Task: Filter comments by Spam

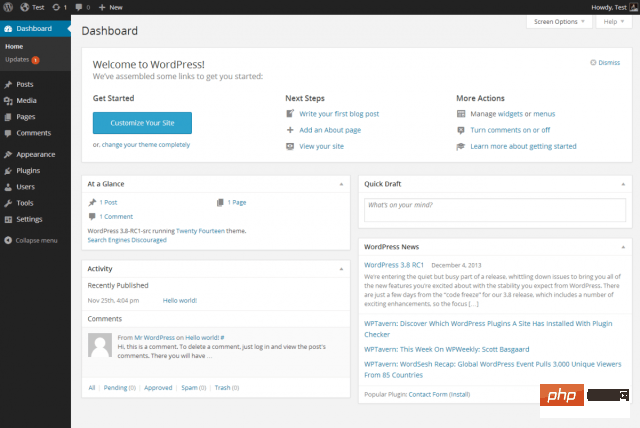Action: click(189, 388)
